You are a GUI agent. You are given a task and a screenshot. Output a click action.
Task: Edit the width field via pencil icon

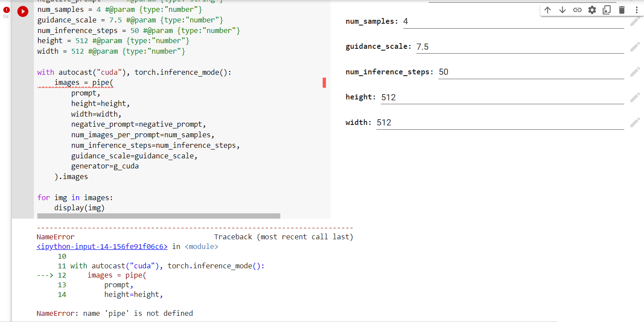pyautogui.click(x=635, y=122)
